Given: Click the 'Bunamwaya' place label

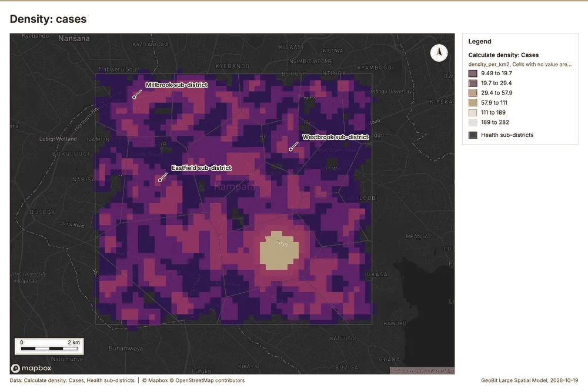Looking at the screenshot, I should [x=126, y=349].
